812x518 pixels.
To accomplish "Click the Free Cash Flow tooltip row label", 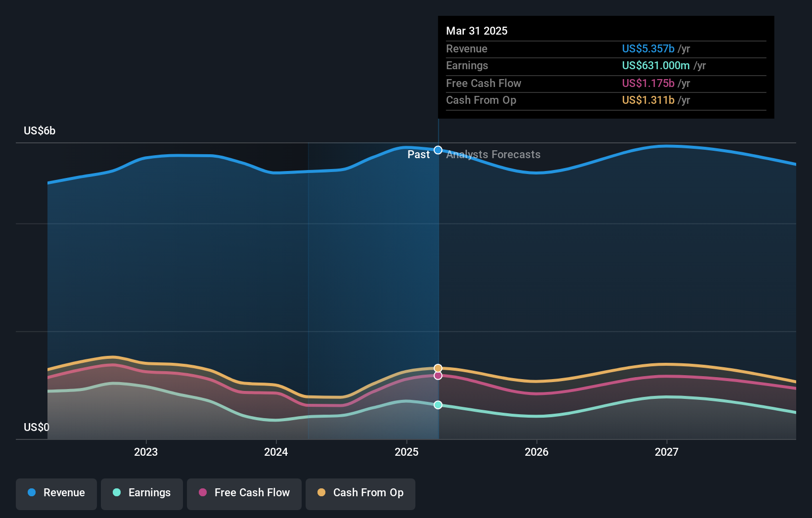I will click(x=484, y=83).
